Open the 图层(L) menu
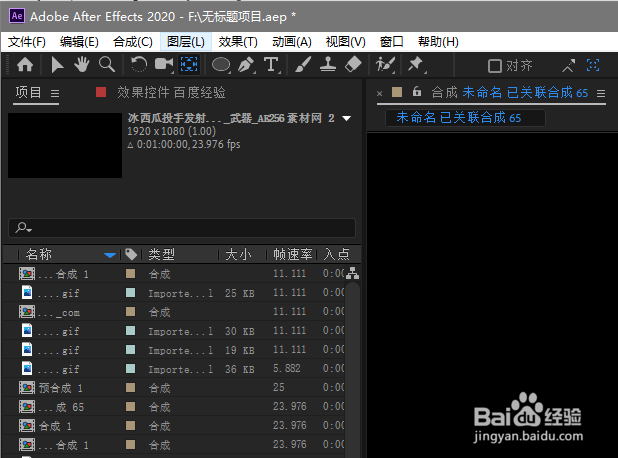Viewport: 618px width, 458px height. click(x=186, y=42)
